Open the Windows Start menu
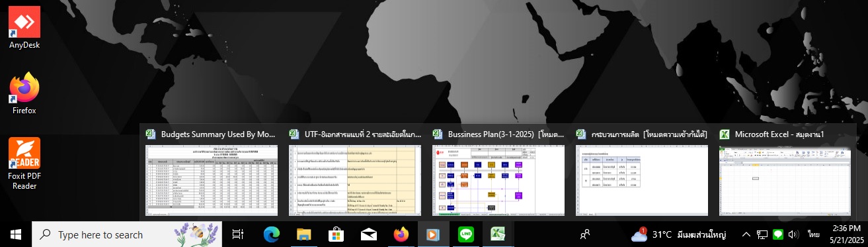Image resolution: width=868 pixels, height=247 pixels. 16,234
